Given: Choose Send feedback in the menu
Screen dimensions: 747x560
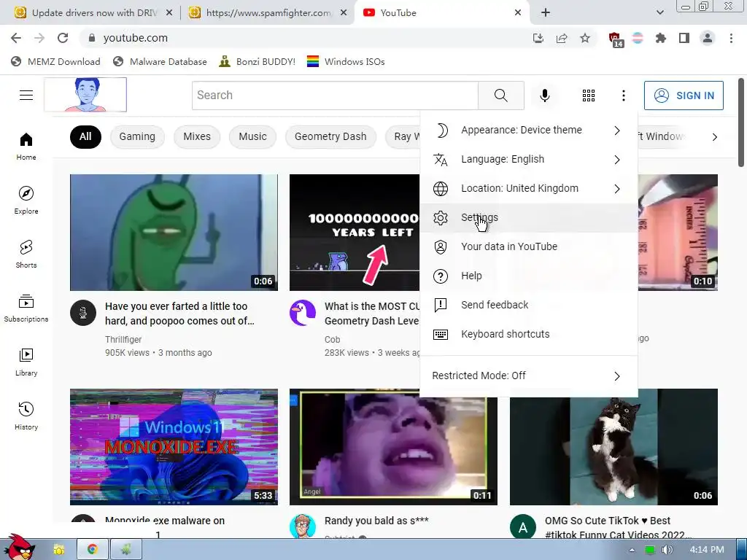Looking at the screenshot, I should [x=528, y=305].
